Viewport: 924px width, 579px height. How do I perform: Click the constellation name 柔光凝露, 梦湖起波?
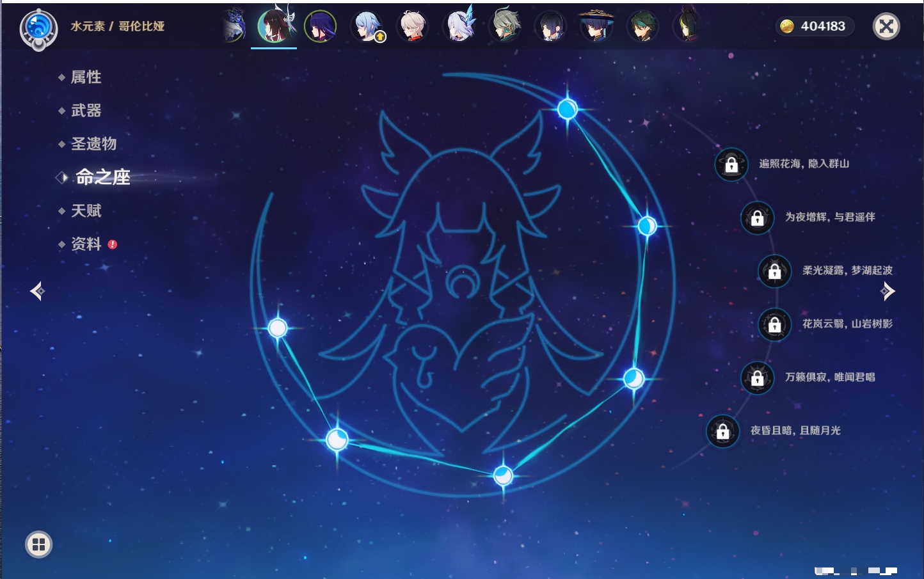tap(847, 271)
